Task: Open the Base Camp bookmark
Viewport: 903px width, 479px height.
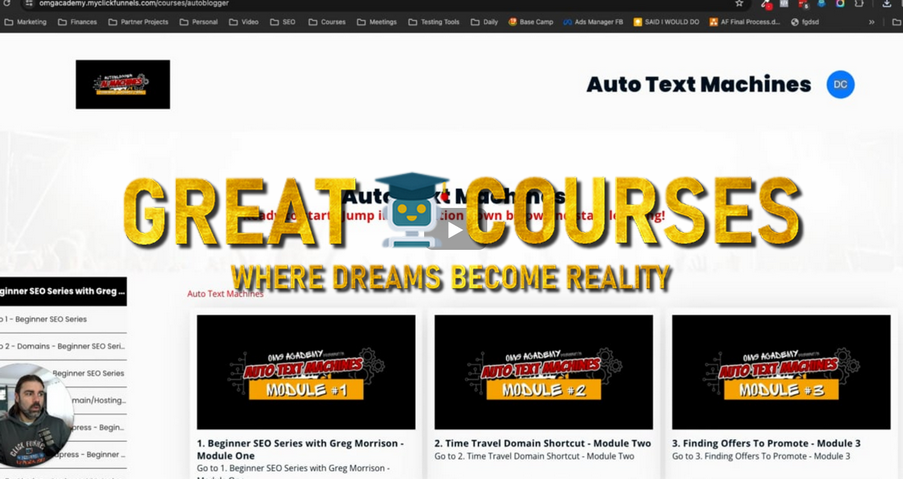Action: pyautogui.click(x=530, y=22)
